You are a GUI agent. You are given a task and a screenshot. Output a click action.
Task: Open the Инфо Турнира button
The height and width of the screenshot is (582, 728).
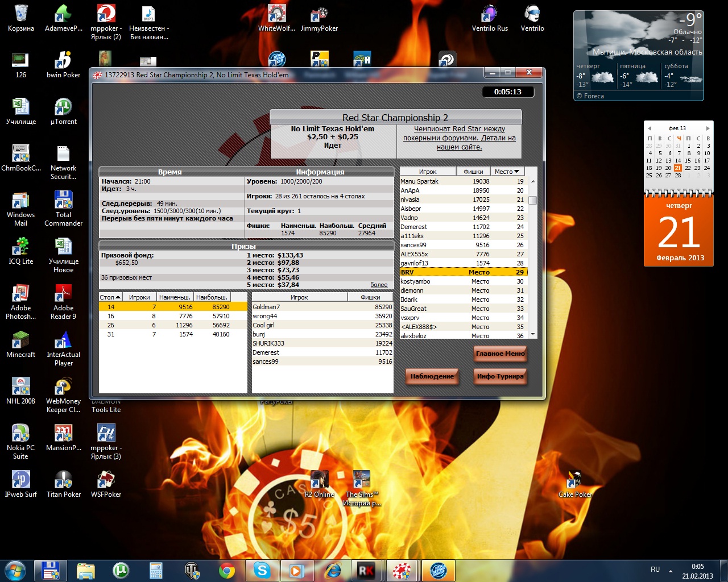[x=500, y=376]
